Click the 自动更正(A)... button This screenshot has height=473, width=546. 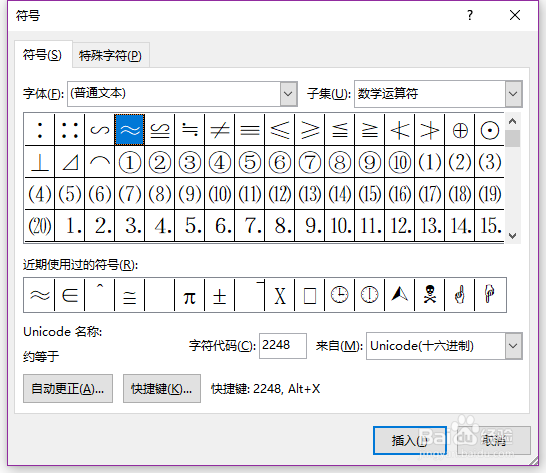(68, 389)
